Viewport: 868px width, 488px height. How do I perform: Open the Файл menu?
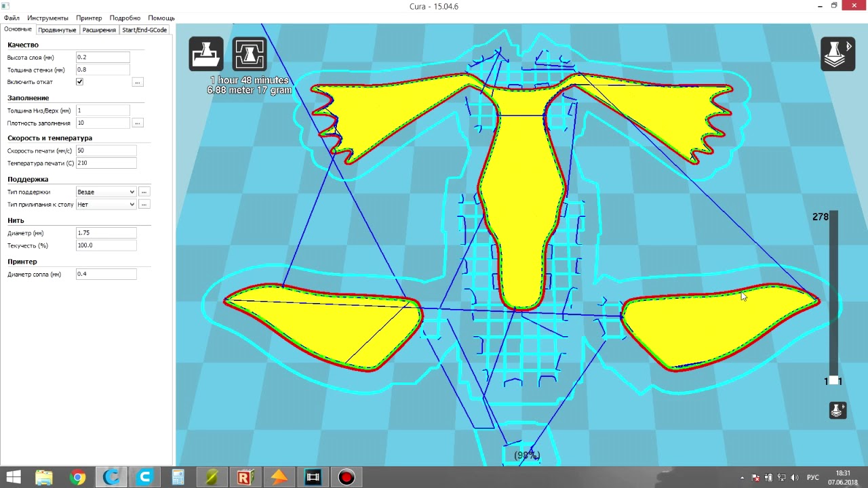[12, 18]
